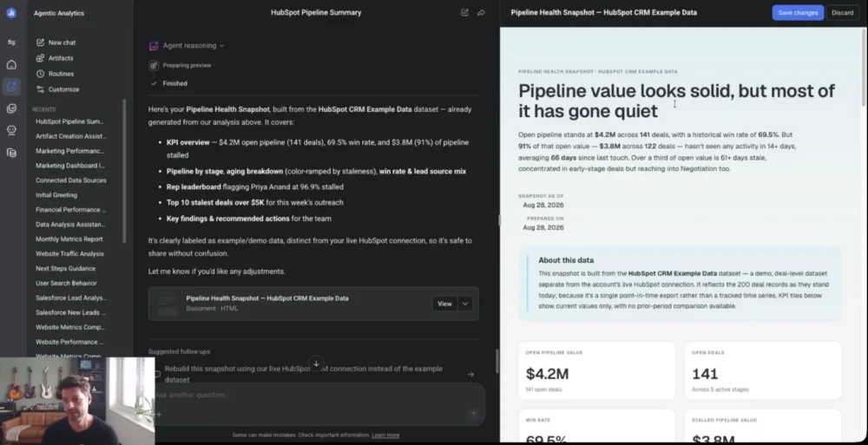Click the app logo icon
This screenshot has width=868, height=445.
coord(11,13)
